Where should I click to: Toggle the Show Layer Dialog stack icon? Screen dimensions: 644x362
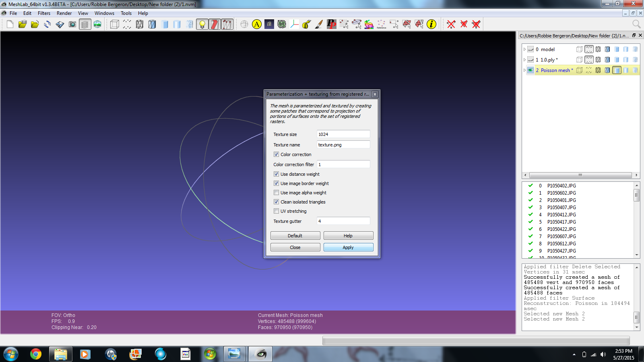(x=85, y=24)
